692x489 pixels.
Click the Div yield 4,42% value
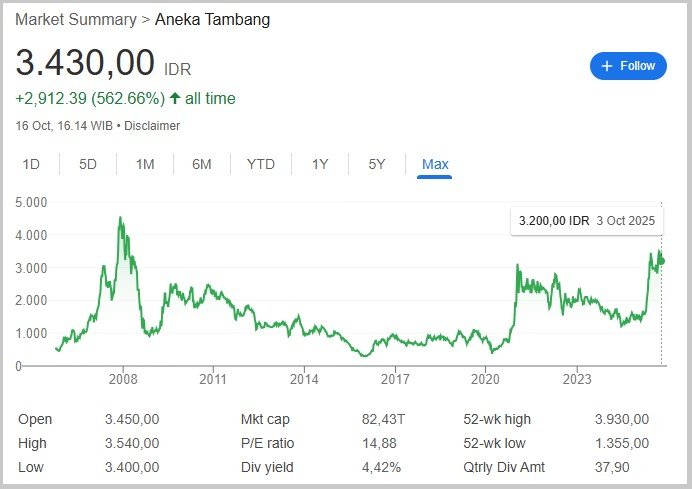coord(382,467)
